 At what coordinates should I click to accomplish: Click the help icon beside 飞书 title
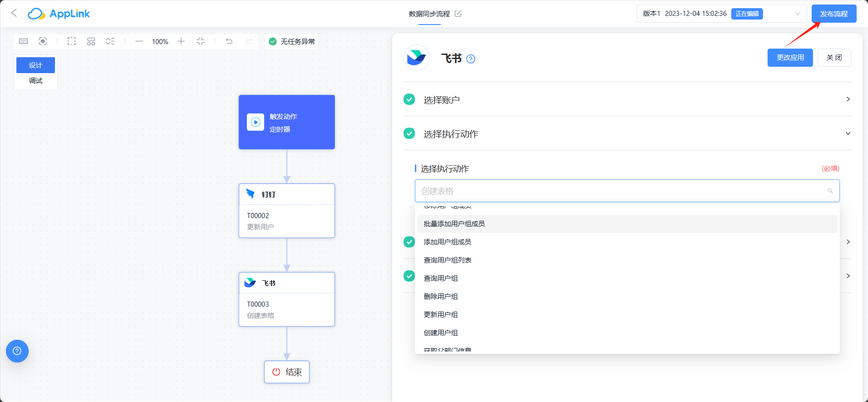[x=471, y=59]
